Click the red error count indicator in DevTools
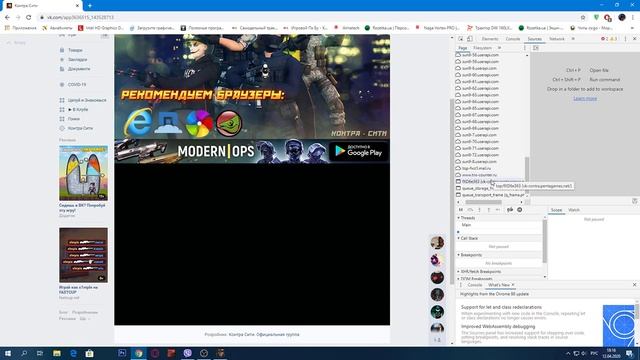This screenshot has height=360, width=640. pyautogui.click(x=604, y=39)
